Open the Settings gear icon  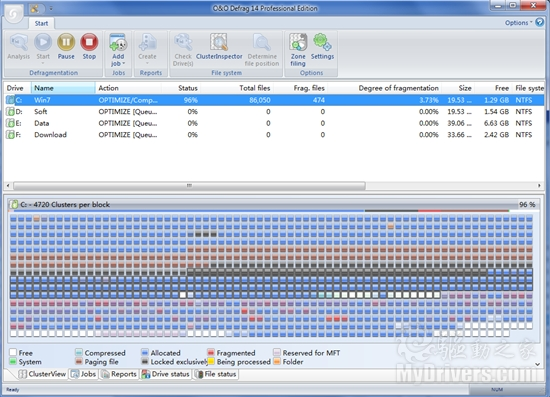(x=322, y=42)
